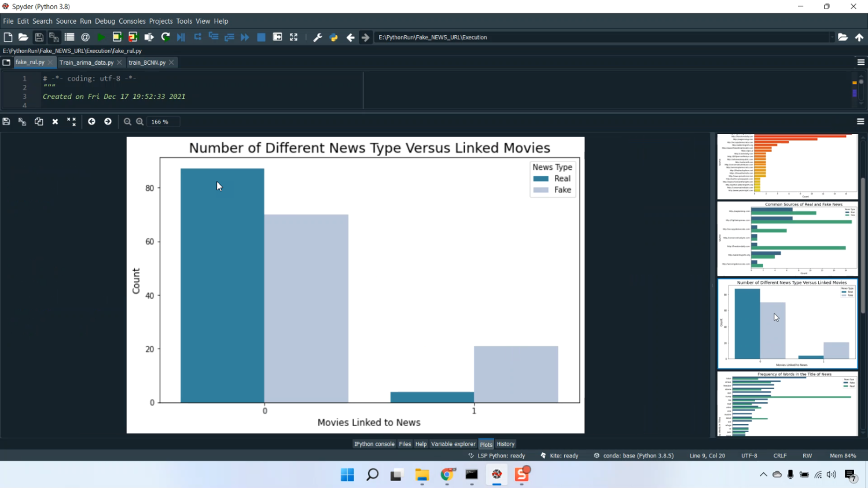The width and height of the screenshot is (868, 488).
Task: Open the PYTHONPATH manager Python icon
Action: coord(334,37)
